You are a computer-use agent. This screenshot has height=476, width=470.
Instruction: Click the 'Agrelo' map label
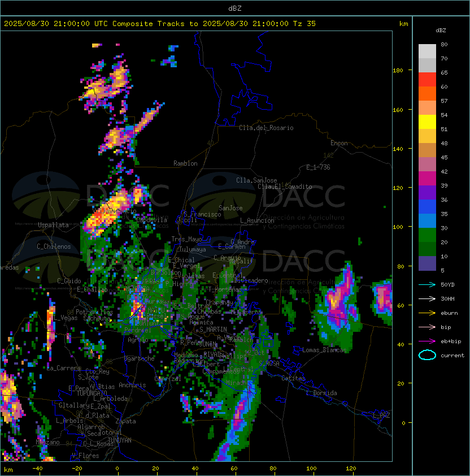click(138, 340)
